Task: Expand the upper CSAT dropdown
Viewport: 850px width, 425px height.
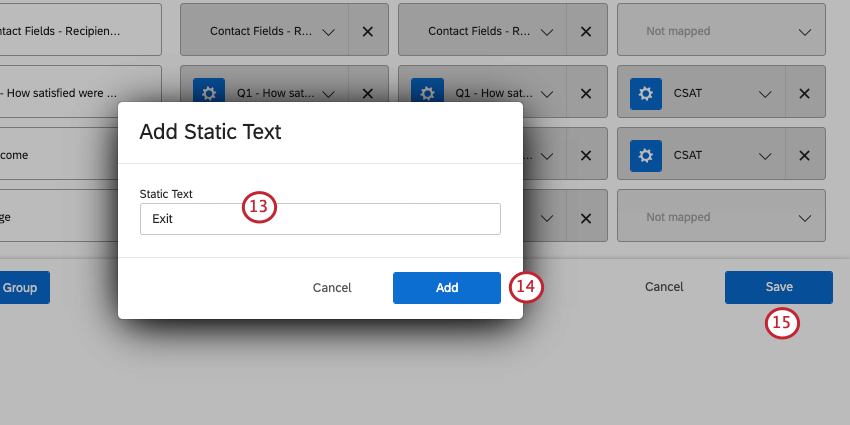Action: 765,93
